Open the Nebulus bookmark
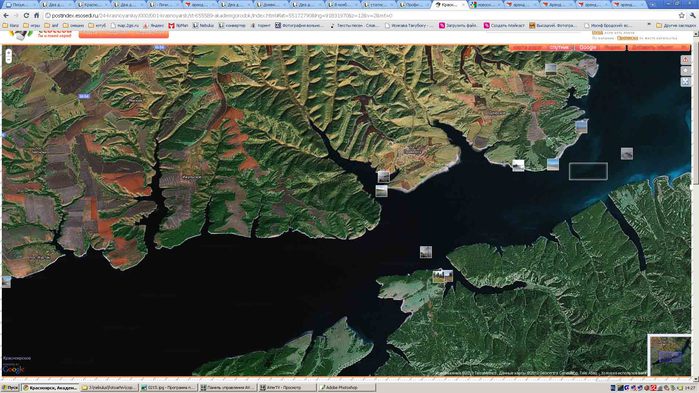Screen dimensions: 699x393 click(x=203, y=26)
